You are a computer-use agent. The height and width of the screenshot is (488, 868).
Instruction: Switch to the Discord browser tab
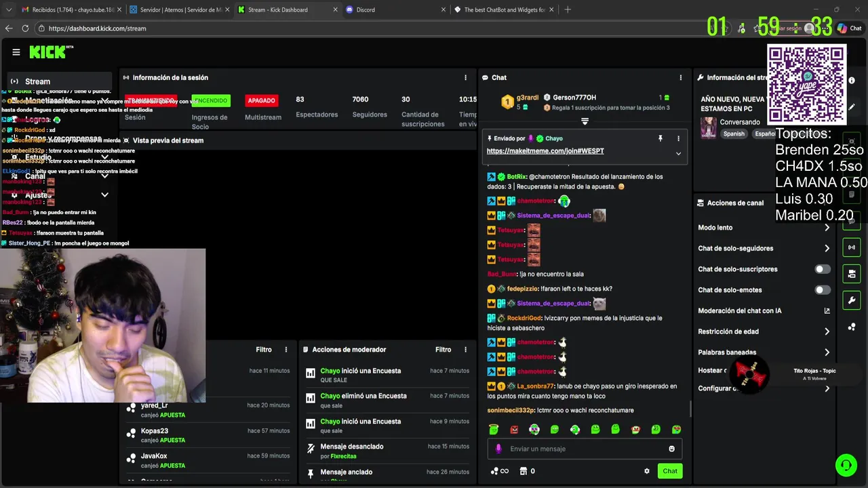point(395,9)
